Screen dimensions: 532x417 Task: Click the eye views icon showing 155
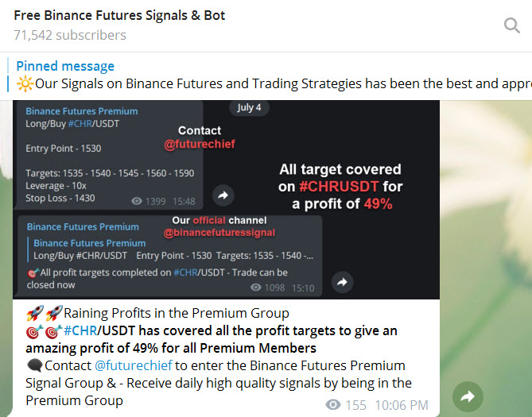coord(333,404)
